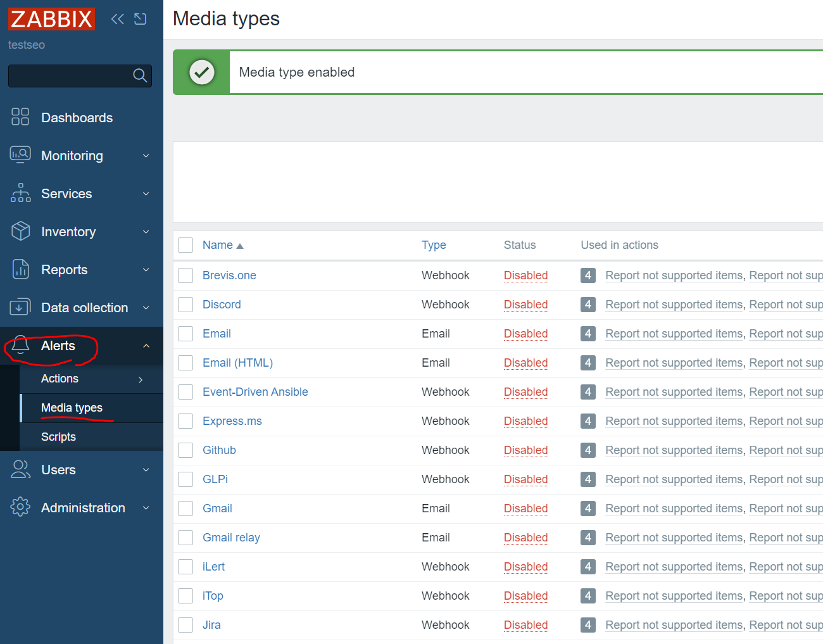Check the Discord row checkbox

coord(185,305)
